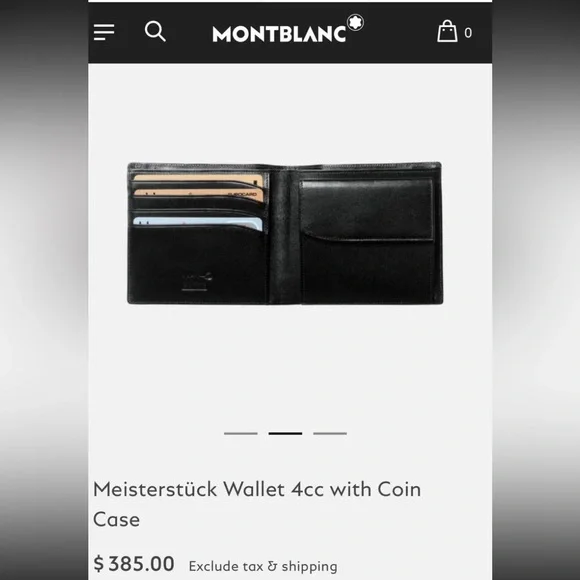Click the blue card in wallet image

click(198, 223)
